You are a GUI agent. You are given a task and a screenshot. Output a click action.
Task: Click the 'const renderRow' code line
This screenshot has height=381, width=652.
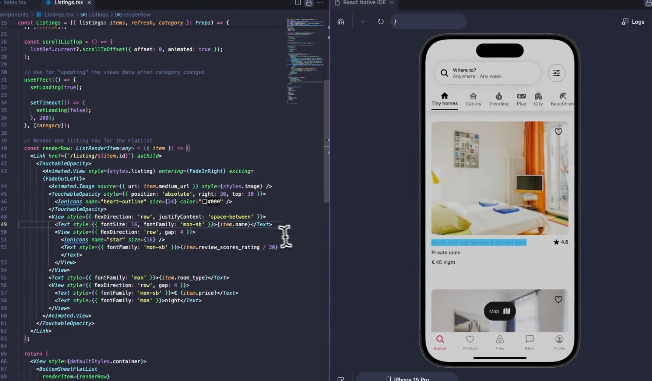coord(107,148)
